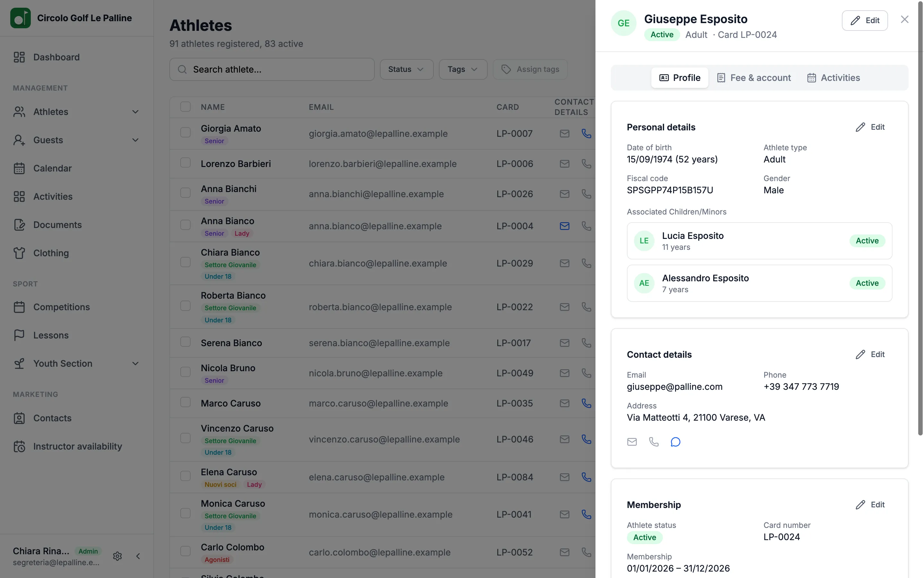Toggle the select-all checkbox in table header

coord(185,107)
